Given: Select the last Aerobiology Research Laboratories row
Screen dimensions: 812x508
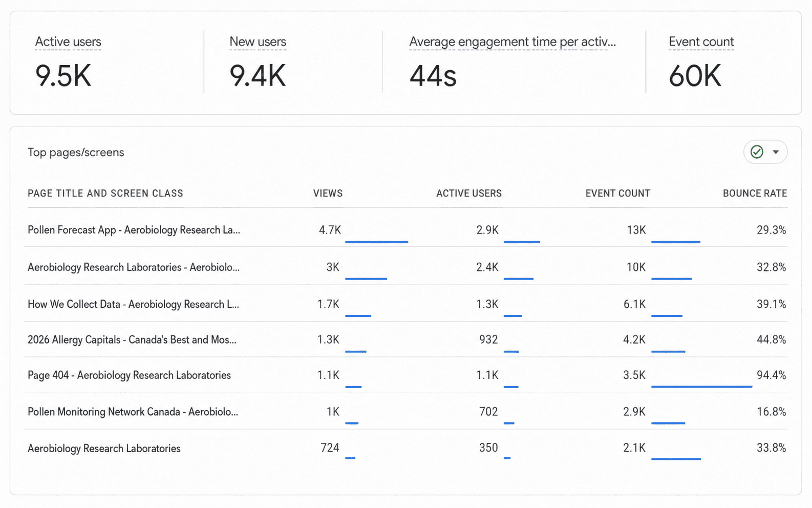Looking at the screenshot, I should click(405, 448).
